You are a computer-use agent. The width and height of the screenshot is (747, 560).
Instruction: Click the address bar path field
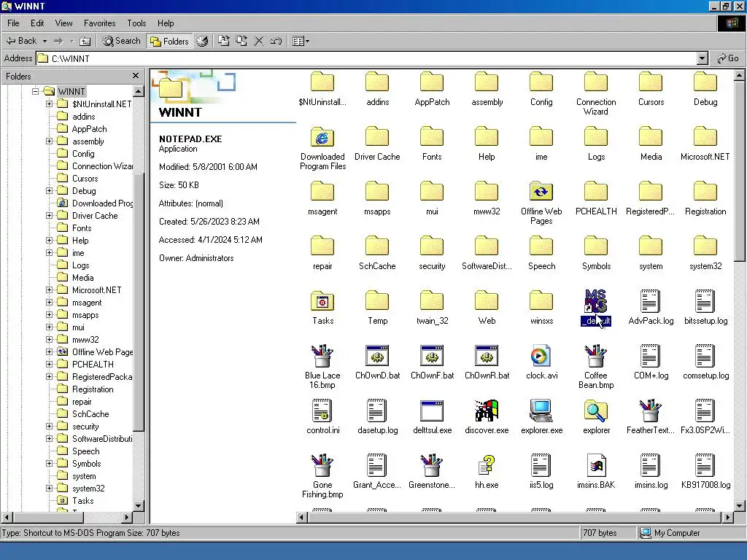367,58
